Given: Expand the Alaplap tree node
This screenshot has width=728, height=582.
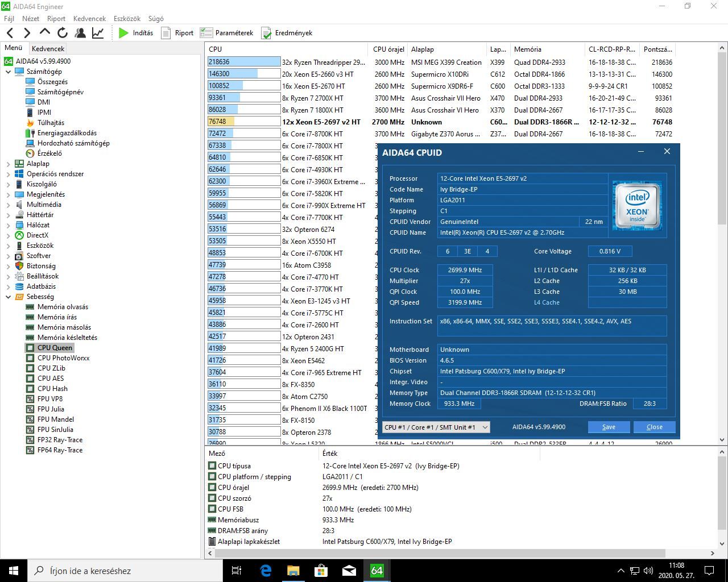Looking at the screenshot, I should pyautogui.click(x=8, y=164).
